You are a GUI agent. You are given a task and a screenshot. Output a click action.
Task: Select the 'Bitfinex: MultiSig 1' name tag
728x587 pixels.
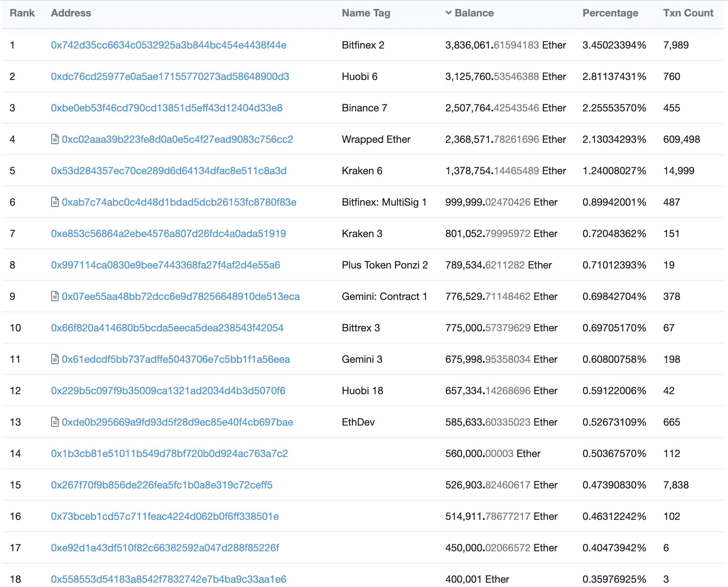pos(384,202)
